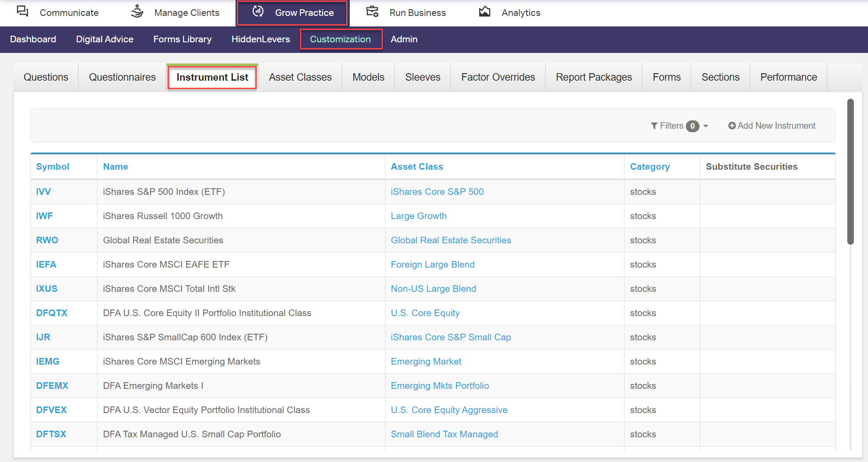Go to the Dashboard section

click(x=33, y=39)
